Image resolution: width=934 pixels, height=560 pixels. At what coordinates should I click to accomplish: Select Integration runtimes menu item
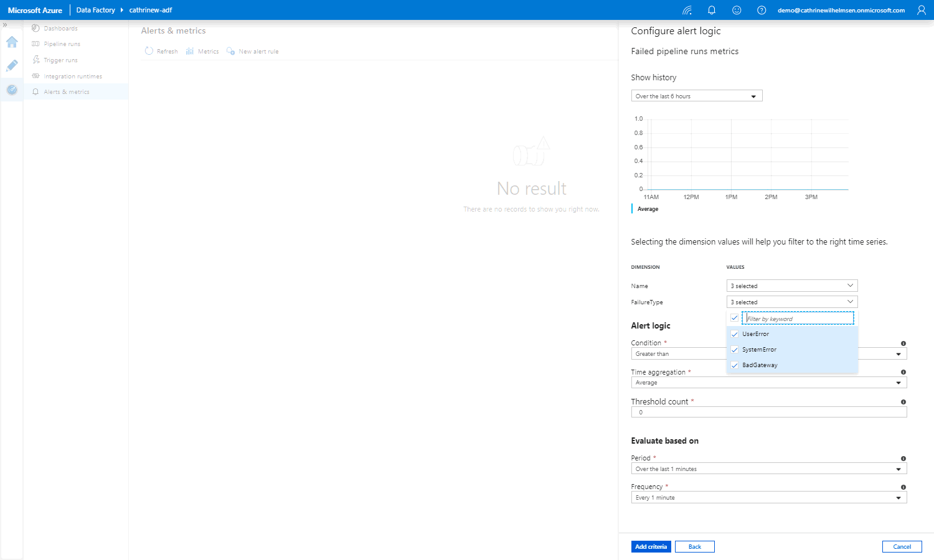72,77
